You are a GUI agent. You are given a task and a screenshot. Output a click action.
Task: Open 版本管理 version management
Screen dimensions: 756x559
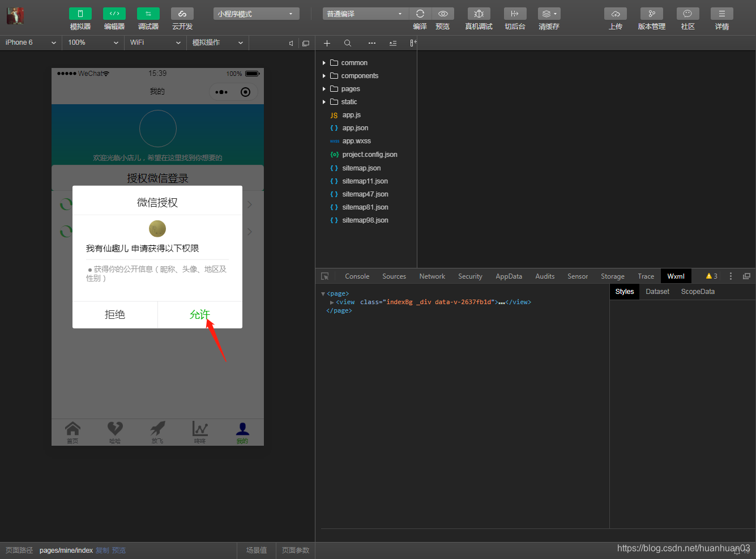click(652, 14)
